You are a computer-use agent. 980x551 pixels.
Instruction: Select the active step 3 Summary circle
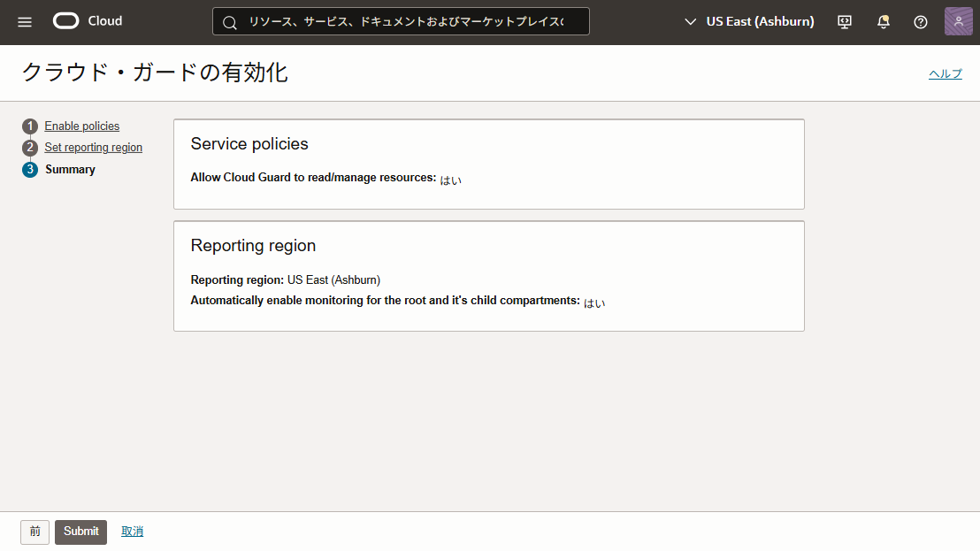click(29, 169)
